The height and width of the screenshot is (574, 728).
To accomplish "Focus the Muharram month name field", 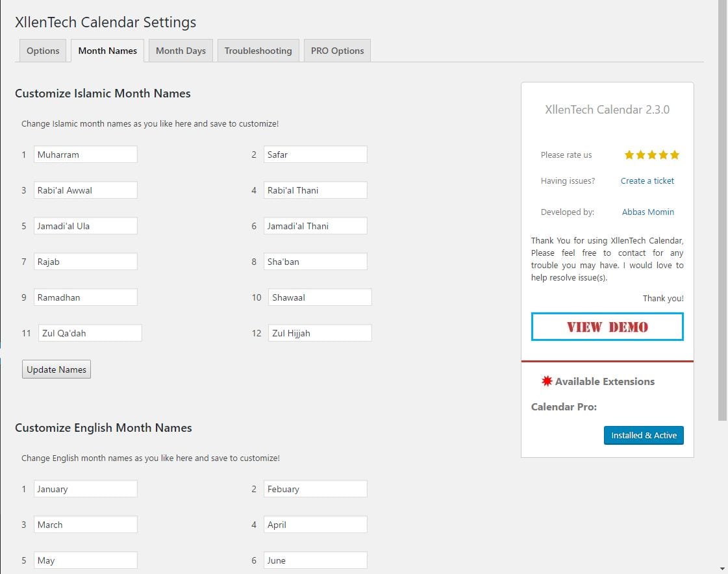I will 86,154.
